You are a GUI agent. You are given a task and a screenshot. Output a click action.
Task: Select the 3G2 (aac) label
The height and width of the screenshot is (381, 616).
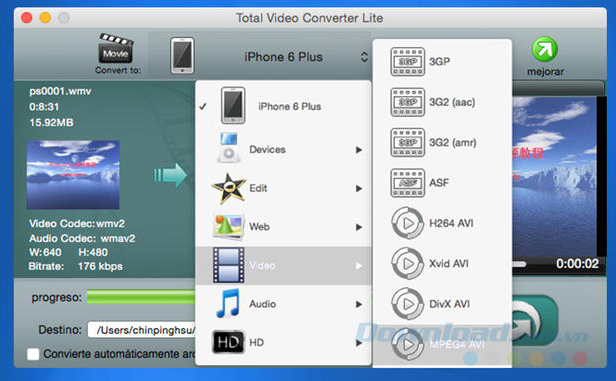452,102
